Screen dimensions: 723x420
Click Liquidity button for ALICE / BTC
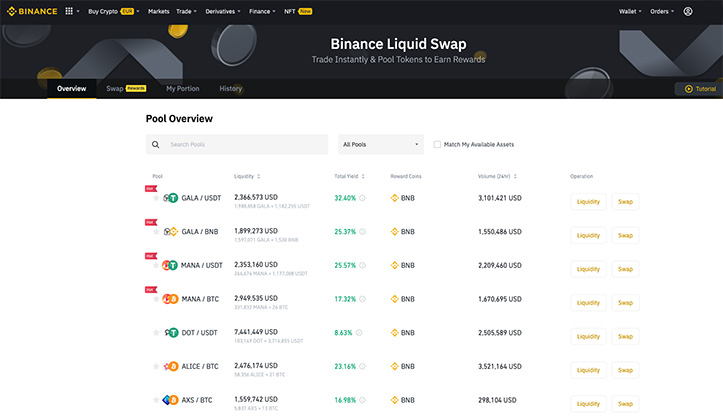tap(588, 370)
